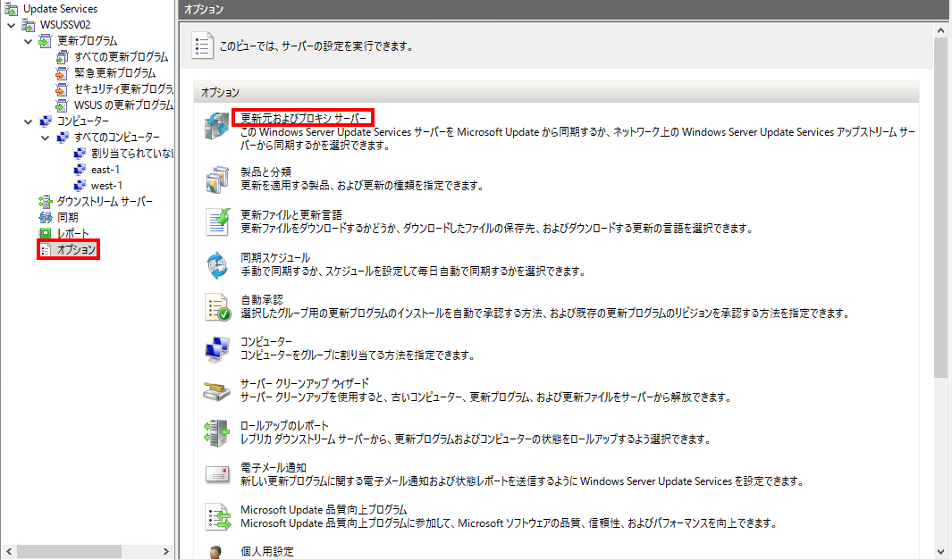The image size is (952, 560).
Task: Click the ロールアップのレポート server icon
Action: point(217,432)
